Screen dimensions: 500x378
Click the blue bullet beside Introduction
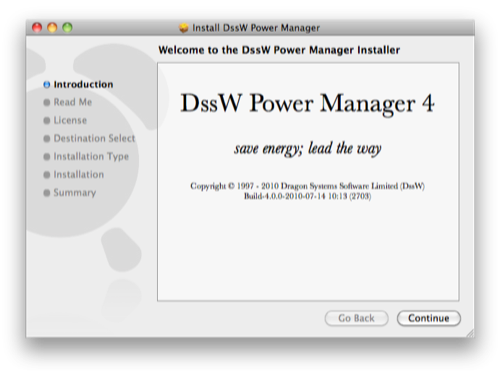point(47,84)
